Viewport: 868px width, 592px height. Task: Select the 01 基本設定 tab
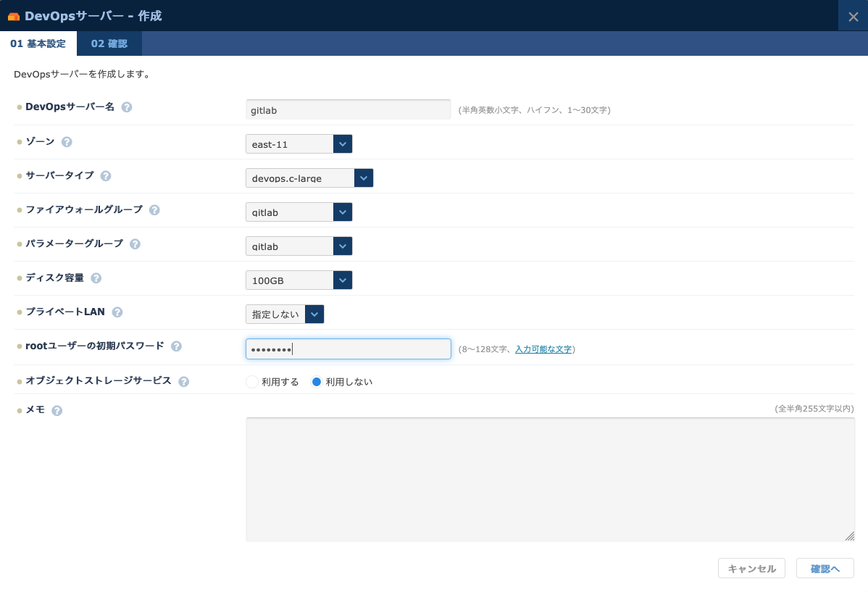[38, 43]
